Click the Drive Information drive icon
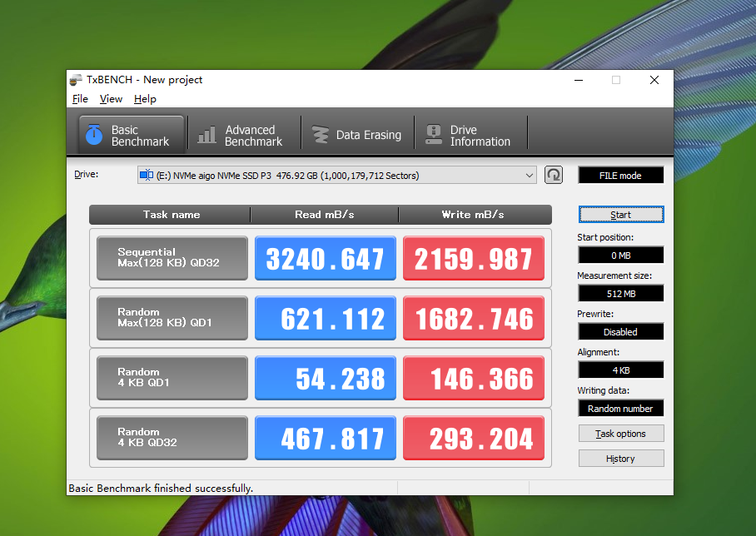Screen dimensions: 756x536 [x=434, y=135]
